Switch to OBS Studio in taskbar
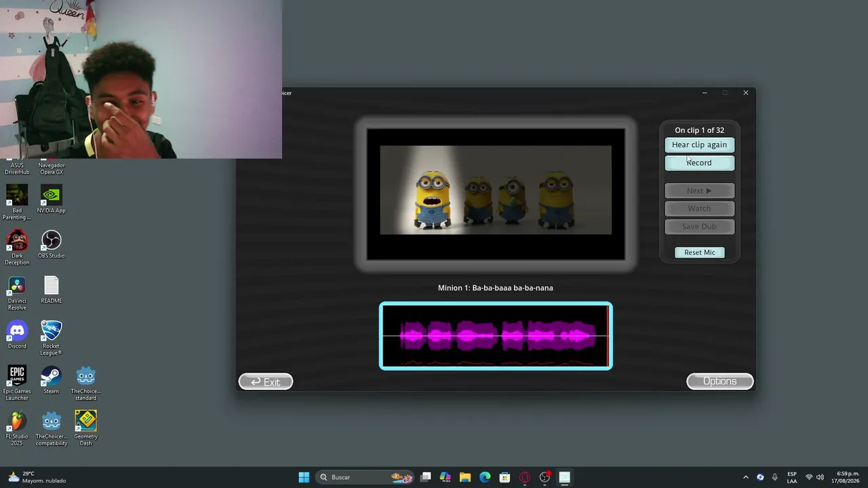The height and width of the screenshot is (488, 868). [x=545, y=477]
